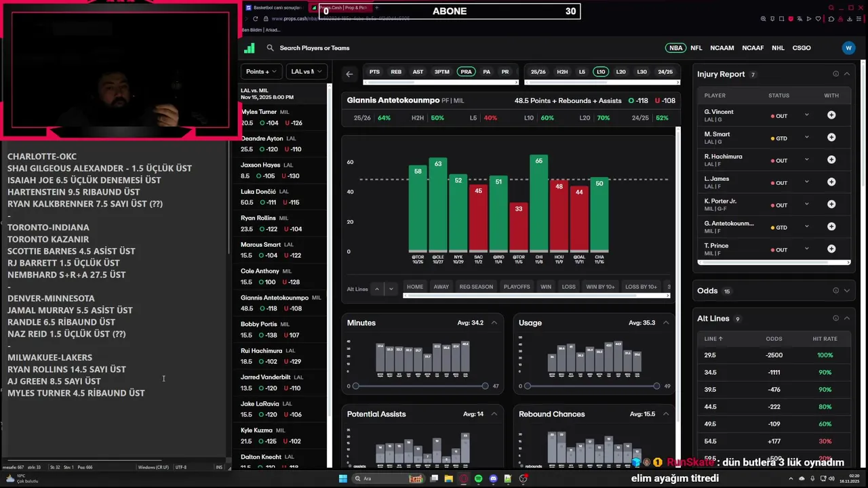Click the plus icon for K. Porter Jr.
The width and height of the screenshot is (868, 488).
tap(831, 205)
